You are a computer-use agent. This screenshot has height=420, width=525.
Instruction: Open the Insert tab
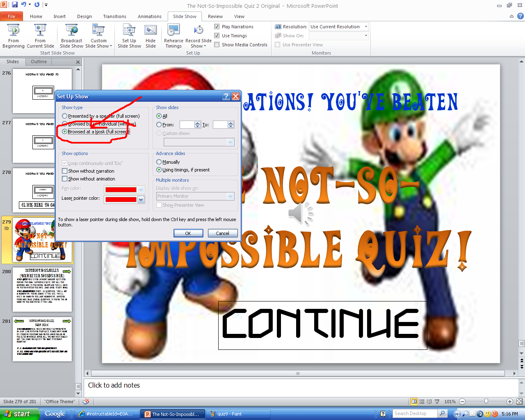[x=59, y=16]
